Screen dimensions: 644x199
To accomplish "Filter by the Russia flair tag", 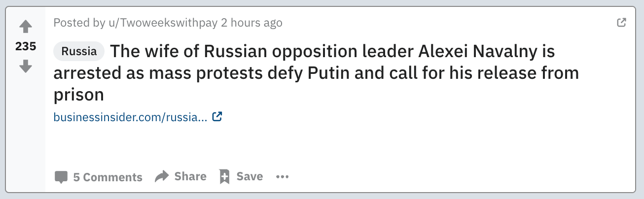I will point(79,51).
